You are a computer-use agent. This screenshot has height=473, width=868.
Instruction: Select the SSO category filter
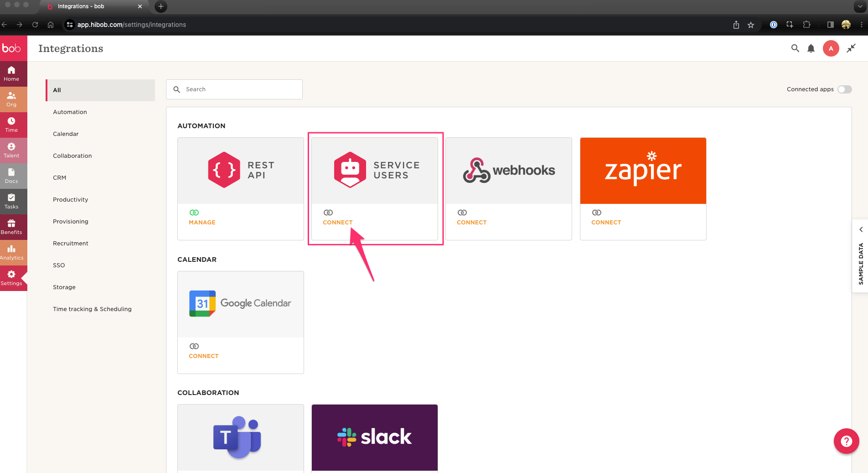click(59, 265)
